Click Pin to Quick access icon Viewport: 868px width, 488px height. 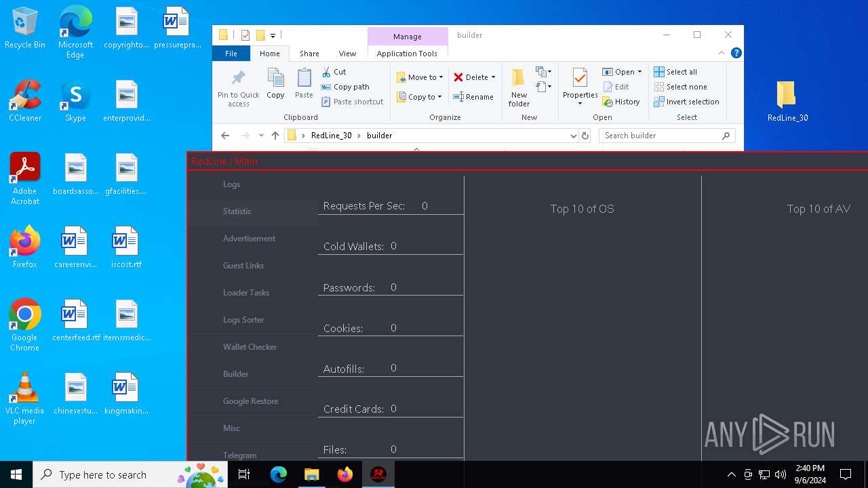(238, 87)
